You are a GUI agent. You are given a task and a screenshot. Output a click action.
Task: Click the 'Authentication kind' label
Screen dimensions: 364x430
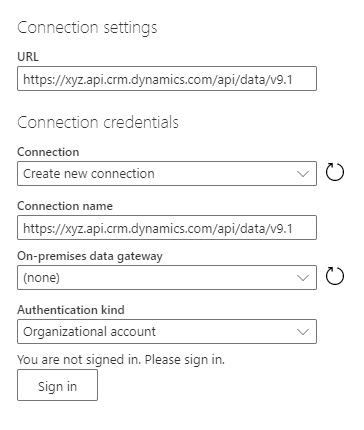click(x=71, y=310)
